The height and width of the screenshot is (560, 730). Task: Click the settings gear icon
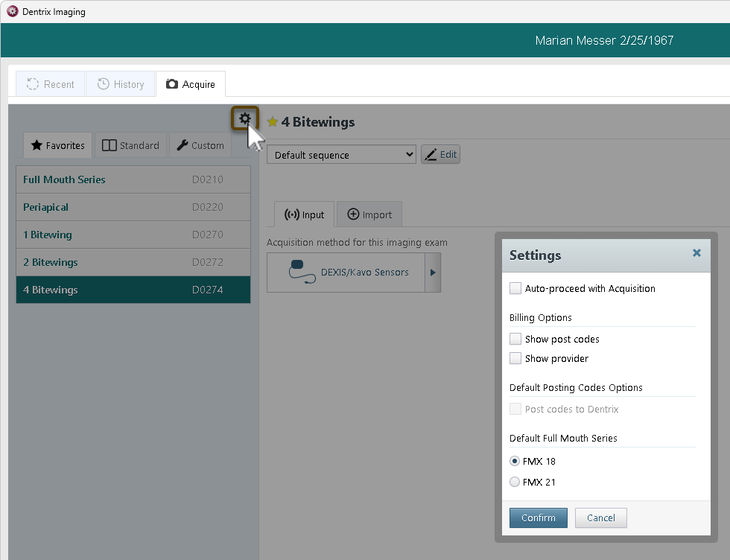click(244, 118)
